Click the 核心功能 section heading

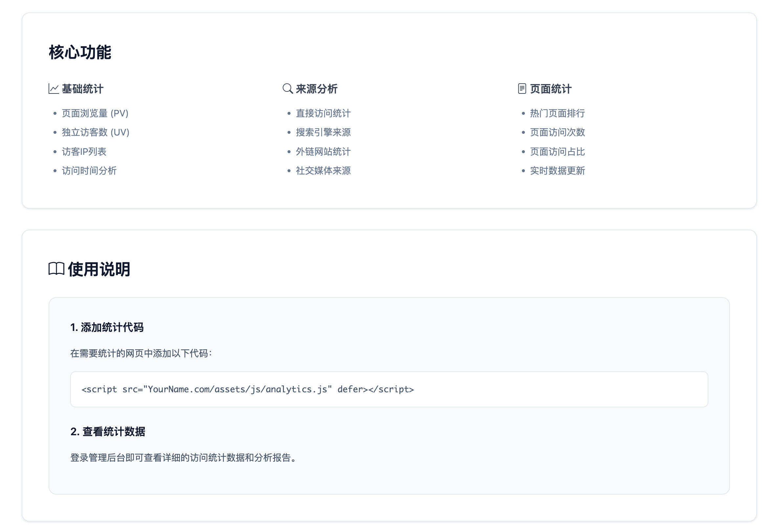(81, 52)
